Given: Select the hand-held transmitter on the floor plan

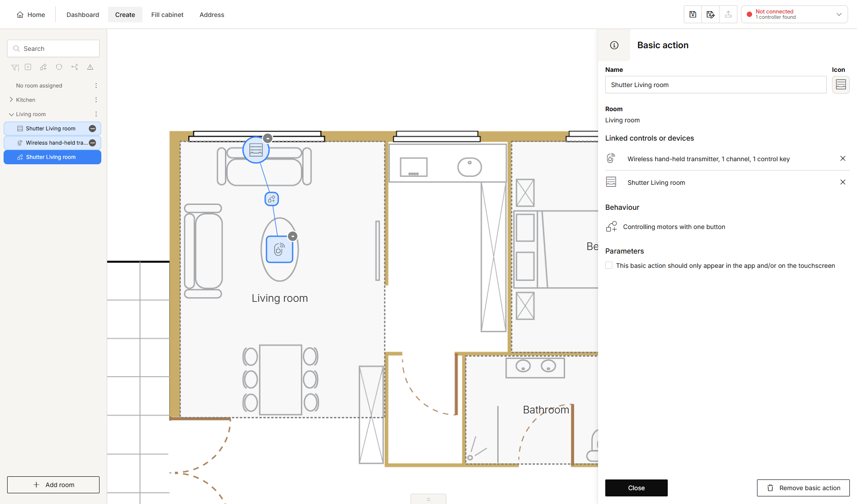Looking at the screenshot, I should click(279, 249).
